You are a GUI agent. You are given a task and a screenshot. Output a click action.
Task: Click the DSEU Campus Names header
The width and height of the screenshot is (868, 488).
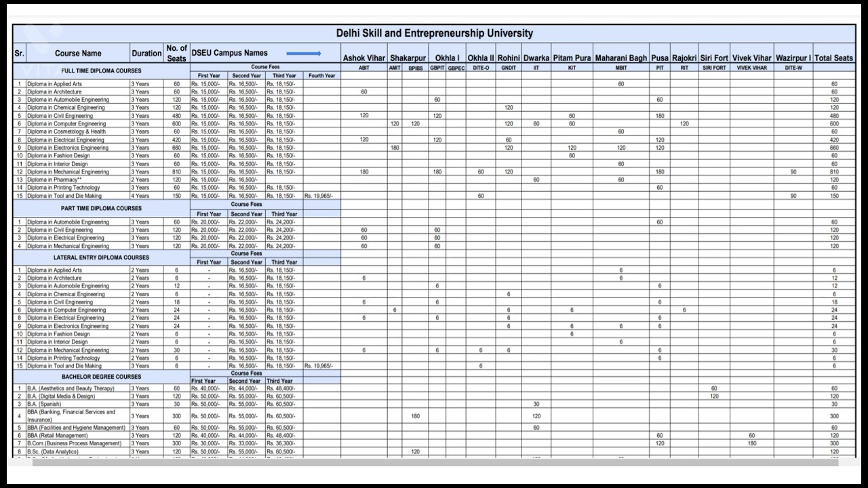pos(229,53)
